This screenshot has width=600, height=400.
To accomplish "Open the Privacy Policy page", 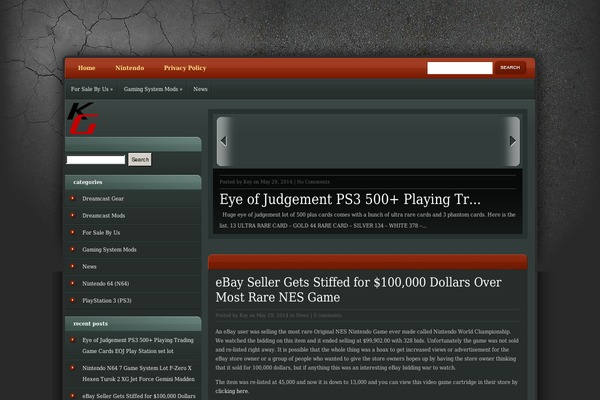I will tap(185, 68).
